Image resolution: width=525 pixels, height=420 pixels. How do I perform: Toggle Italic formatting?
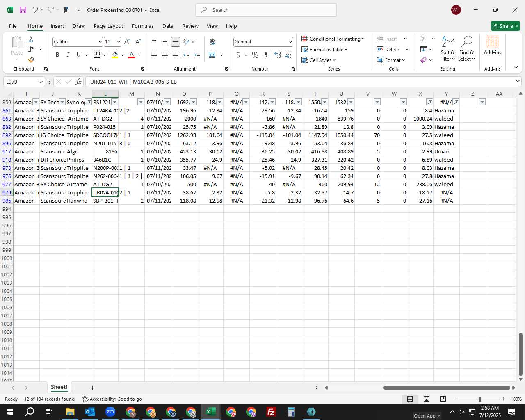(x=68, y=55)
